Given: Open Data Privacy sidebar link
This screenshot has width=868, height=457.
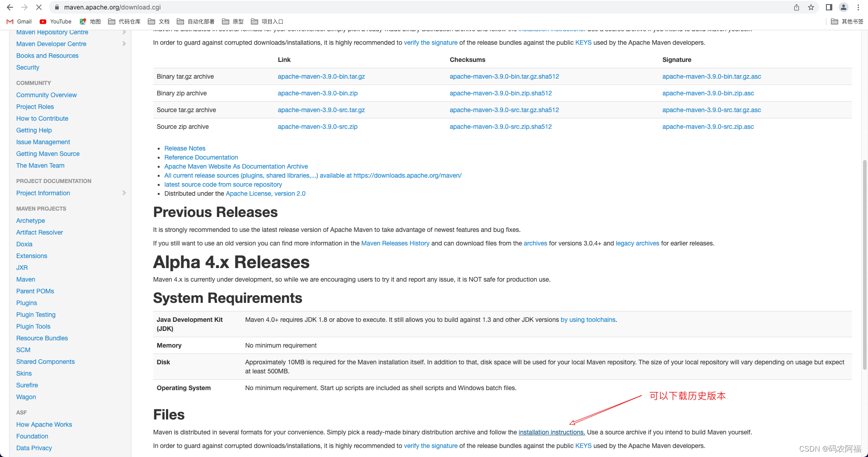Looking at the screenshot, I should click(34, 448).
